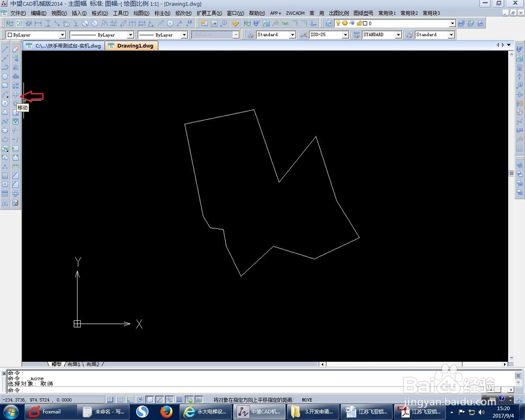Open the 绘图(D) menu
This screenshot has height=420, width=525.
coord(141,13)
